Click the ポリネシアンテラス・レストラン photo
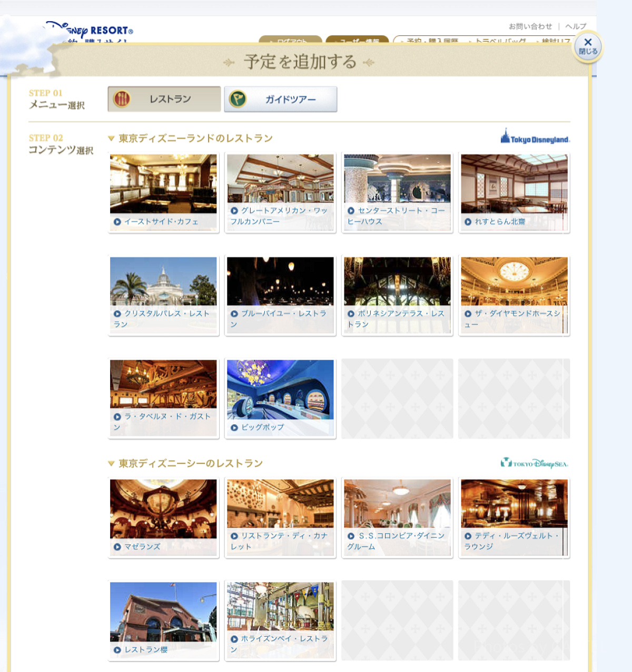The width and height of the screenshot is (632, 672). pos(397,281)
